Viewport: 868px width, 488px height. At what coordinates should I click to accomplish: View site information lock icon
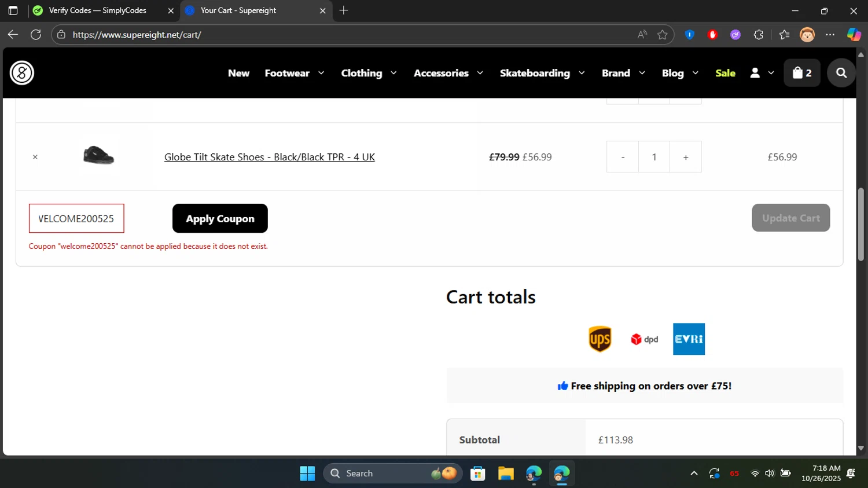point(61,35)
